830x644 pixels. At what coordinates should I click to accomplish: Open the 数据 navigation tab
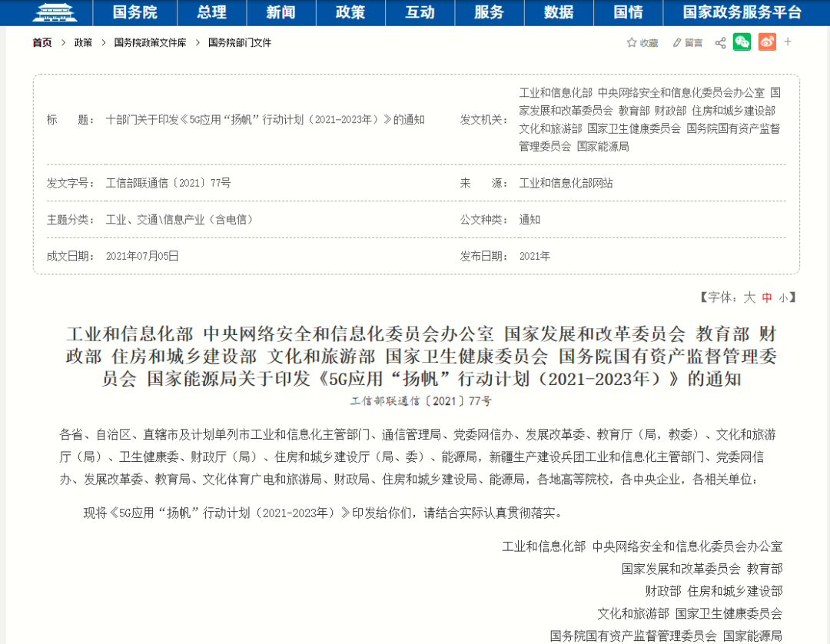pos(559,12)
